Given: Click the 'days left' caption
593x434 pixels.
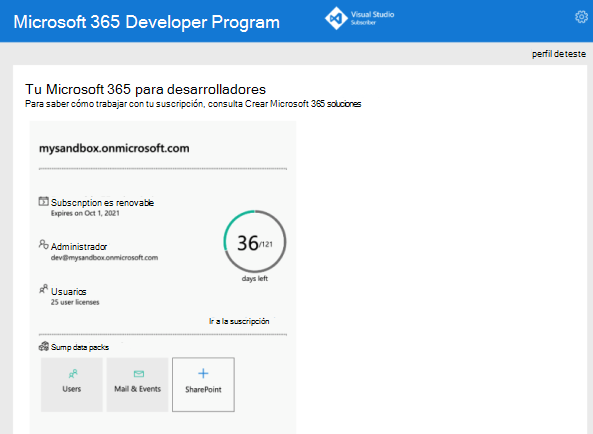Looking at the screenshot, I should pyautogui.click(x=255, y=279).
